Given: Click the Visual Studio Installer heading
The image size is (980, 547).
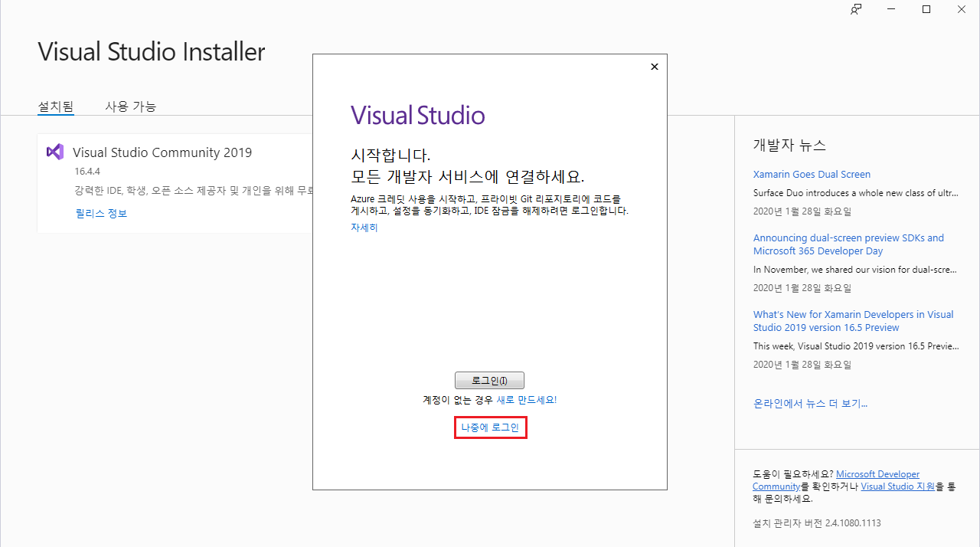Looking at the screenshot, I should [152, 52].
